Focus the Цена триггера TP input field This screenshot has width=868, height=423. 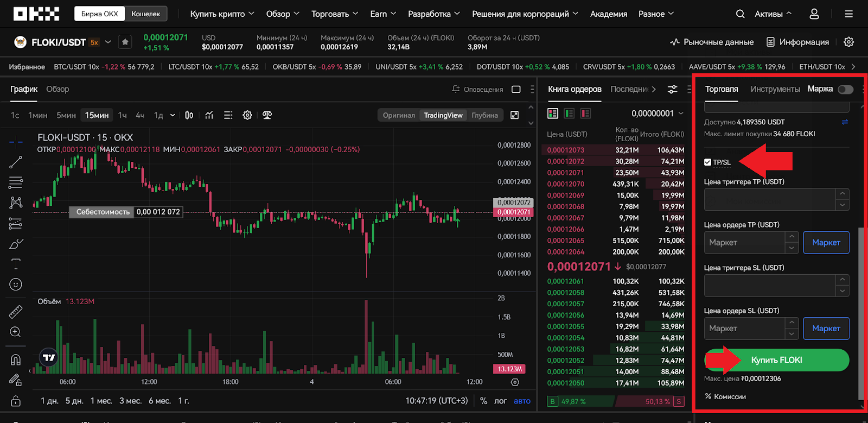tap(769, 199)
